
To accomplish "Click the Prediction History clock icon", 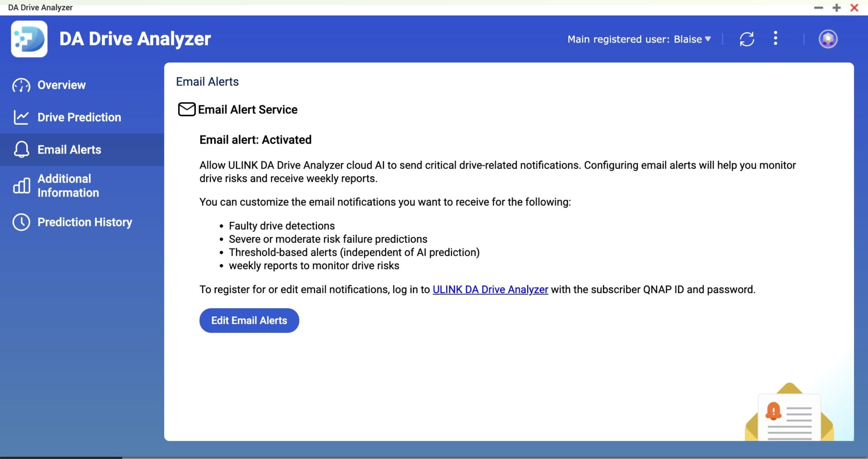I will (x=21, y=222).
